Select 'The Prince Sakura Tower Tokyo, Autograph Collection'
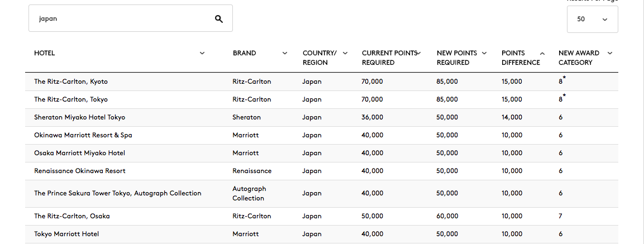Screen dimensions: 644x244 pos(118,193)
